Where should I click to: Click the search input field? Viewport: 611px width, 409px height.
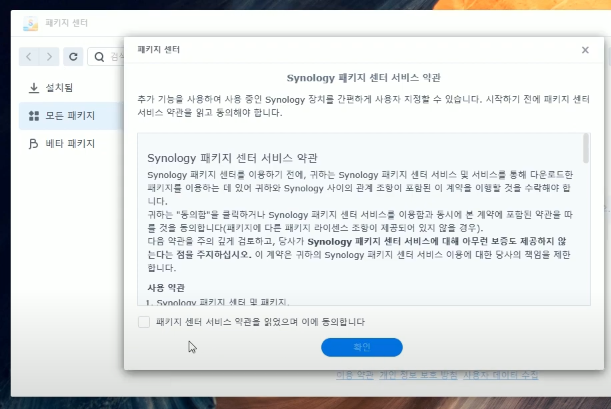(106, 57)
